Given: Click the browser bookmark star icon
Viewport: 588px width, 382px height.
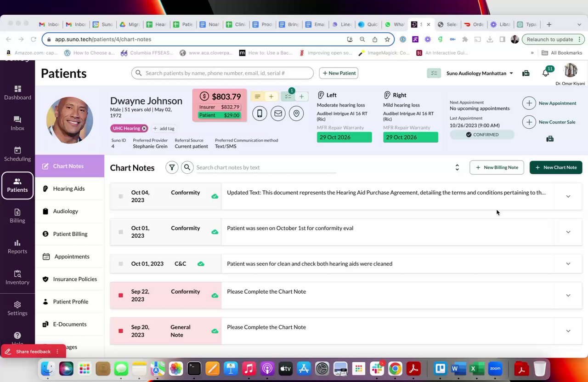Looking at the screenshot, I should (x=387, y=40).
